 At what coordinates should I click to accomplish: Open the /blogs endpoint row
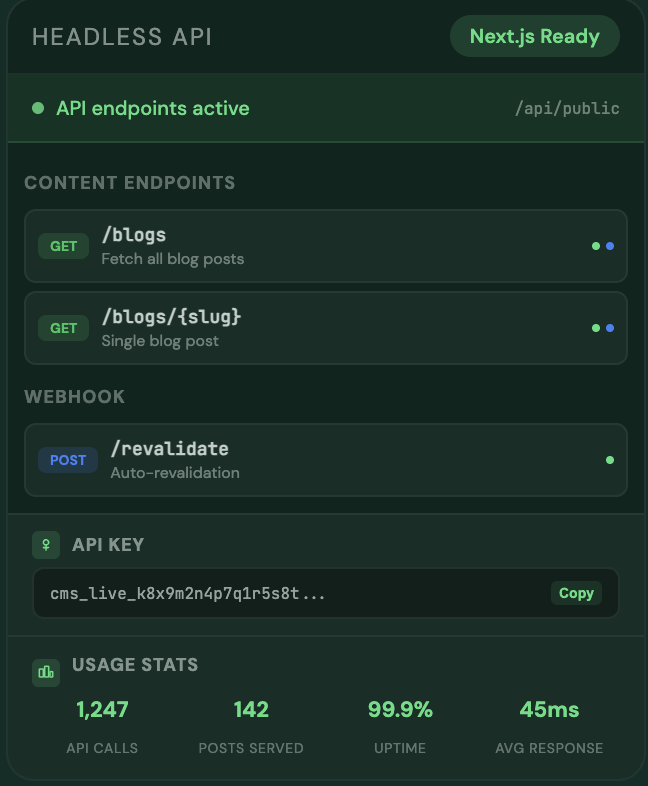tap(326, 246)
